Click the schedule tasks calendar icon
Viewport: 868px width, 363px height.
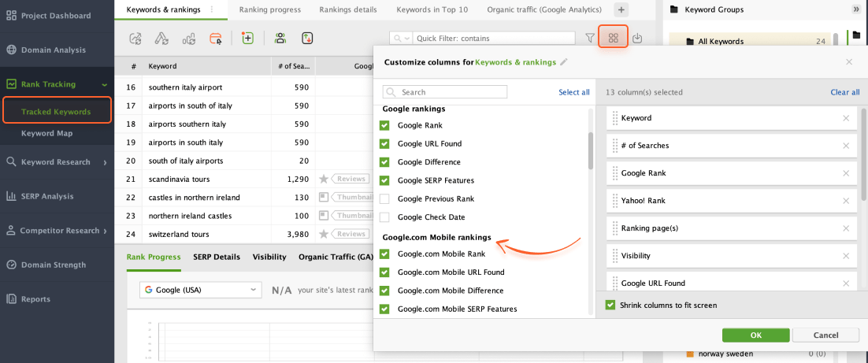tap(215, 38)
